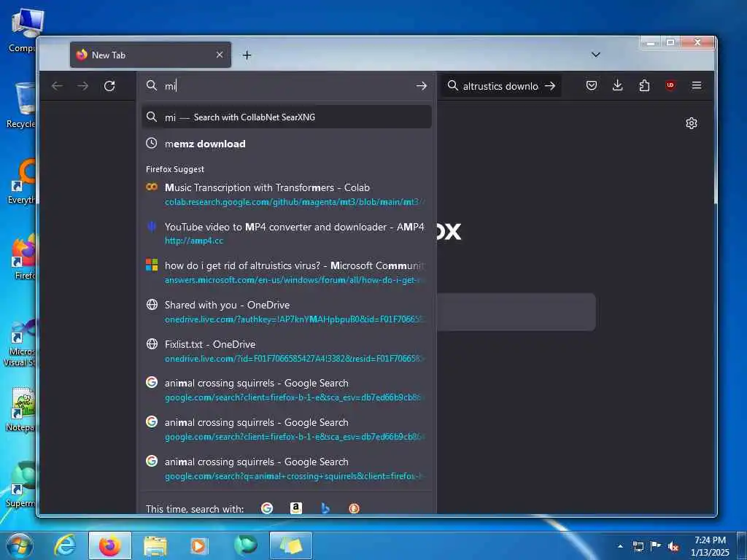Open the Firefox hamburger menu

[697, 85]
